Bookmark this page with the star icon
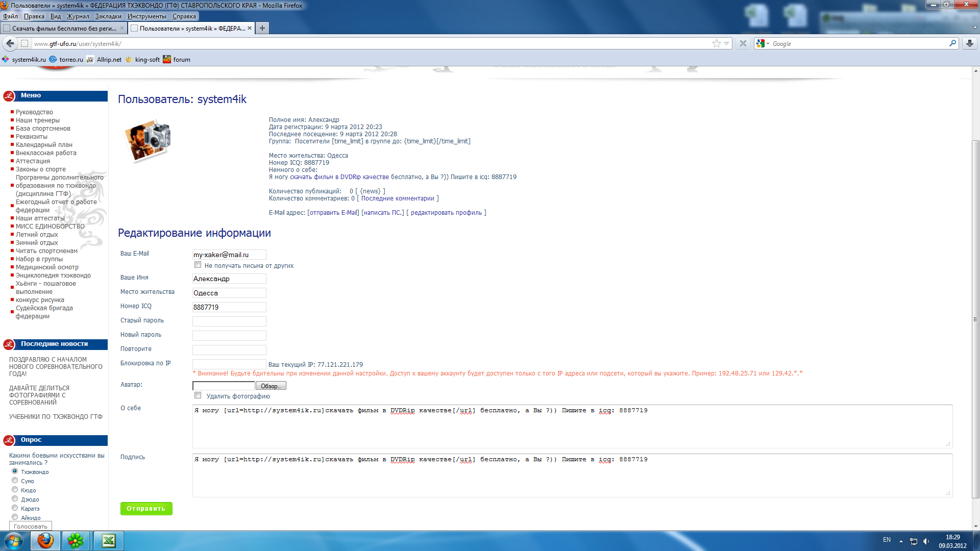 click(x=717, y=43)
